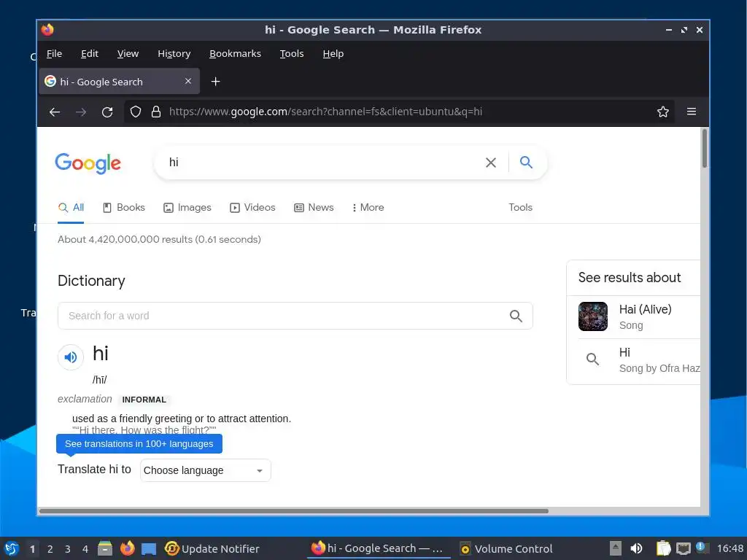Click the network monitor tray icon
This screenshot has height=560, width=747.
tap(683, 548)
